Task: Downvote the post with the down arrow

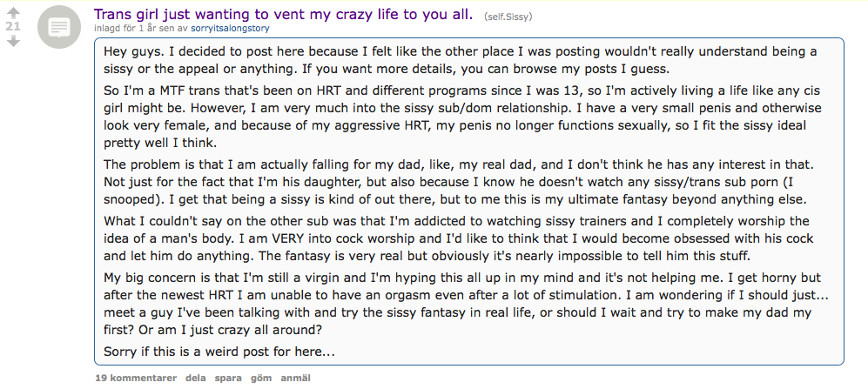Action: pos(13,41)
